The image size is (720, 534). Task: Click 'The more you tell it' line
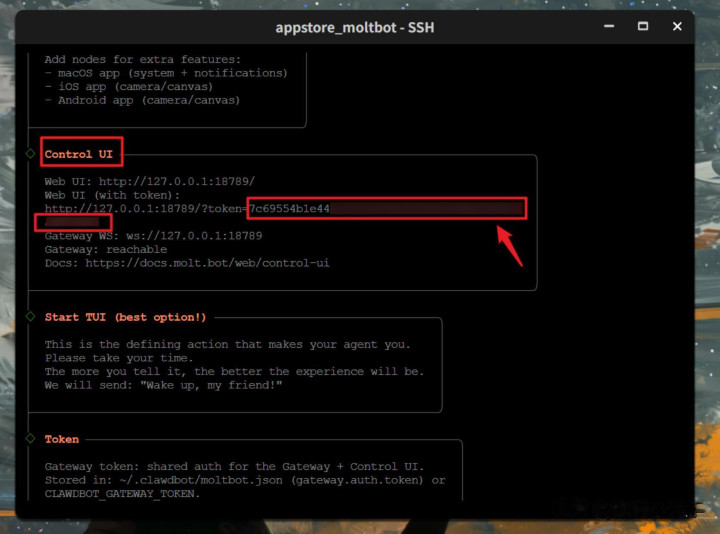pos(234,371)
